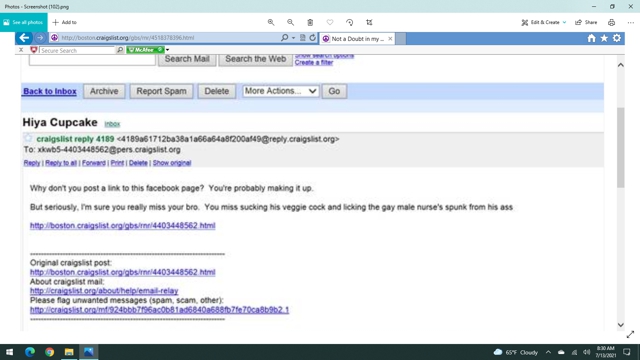Viewport: 640px width, 360px height.
Task: Expand the McAfee toolbar dropdown arrow
Action: [x=167, y=50]
